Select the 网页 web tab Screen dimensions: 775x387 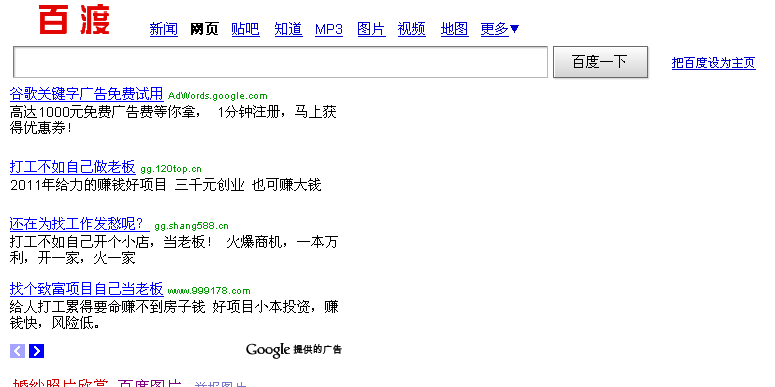click(x=204, y=29)
